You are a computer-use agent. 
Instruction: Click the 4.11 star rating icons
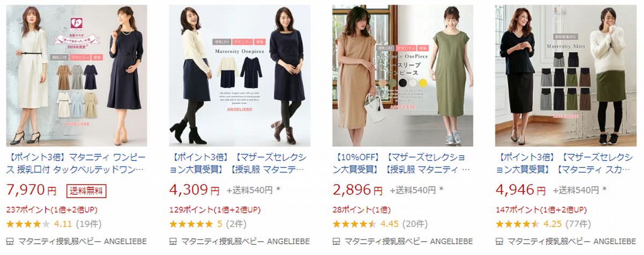28,224
